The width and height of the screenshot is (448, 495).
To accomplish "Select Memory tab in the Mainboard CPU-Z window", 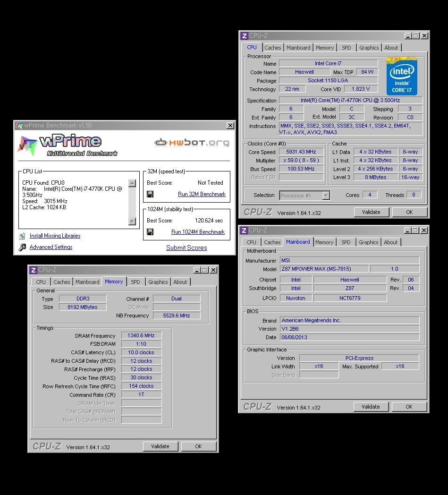I will tap(324, 242).
